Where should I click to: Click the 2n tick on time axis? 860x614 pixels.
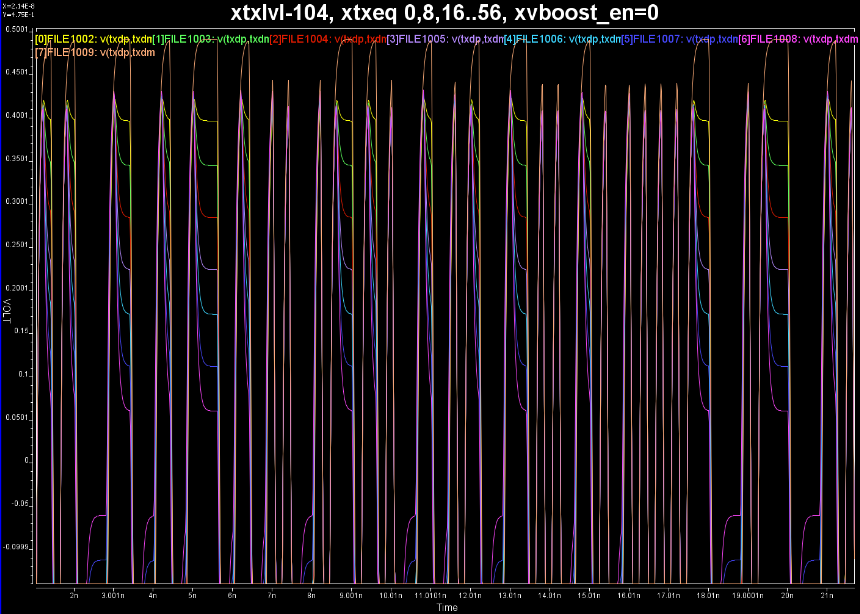74,594
